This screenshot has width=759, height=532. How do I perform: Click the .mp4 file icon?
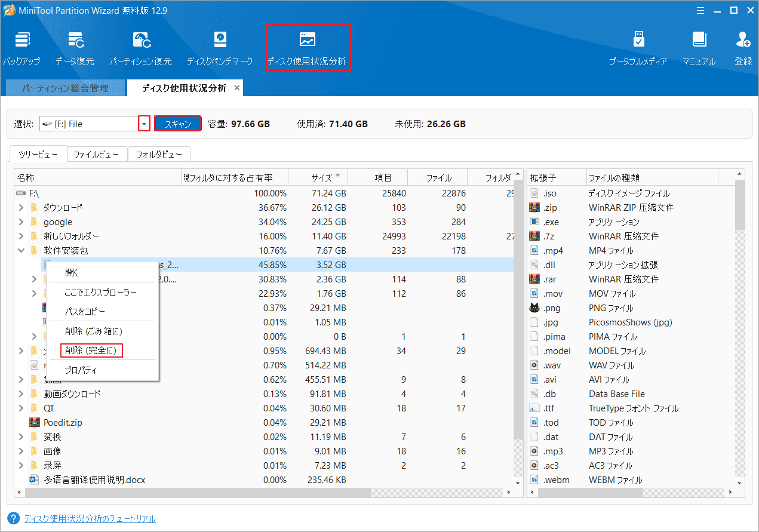click(x=534, y=251)
